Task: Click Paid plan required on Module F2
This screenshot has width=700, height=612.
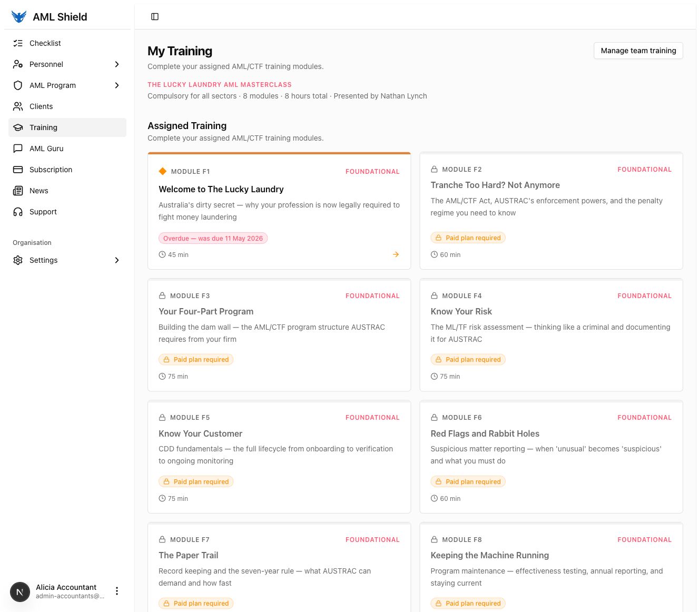Action: [468, 238]
